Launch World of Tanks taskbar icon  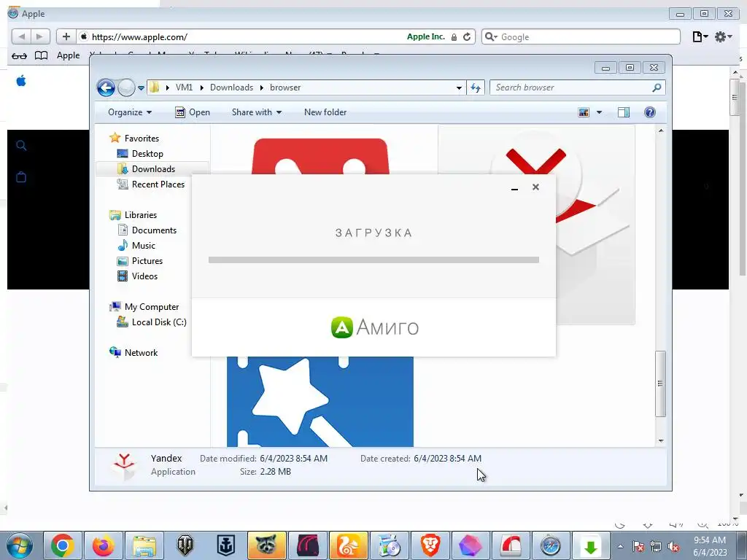pyautogui.click(x=185, y=545)
